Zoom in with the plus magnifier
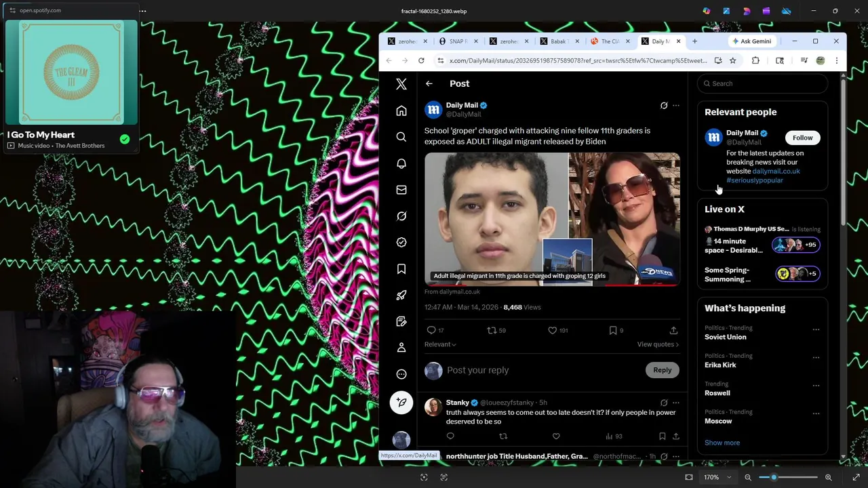 828,477
